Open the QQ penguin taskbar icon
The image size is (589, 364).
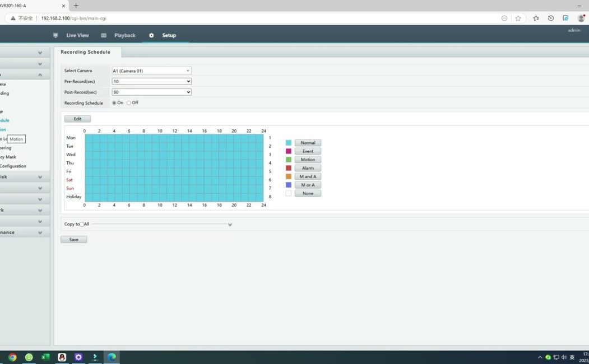[x=62, y=357]
